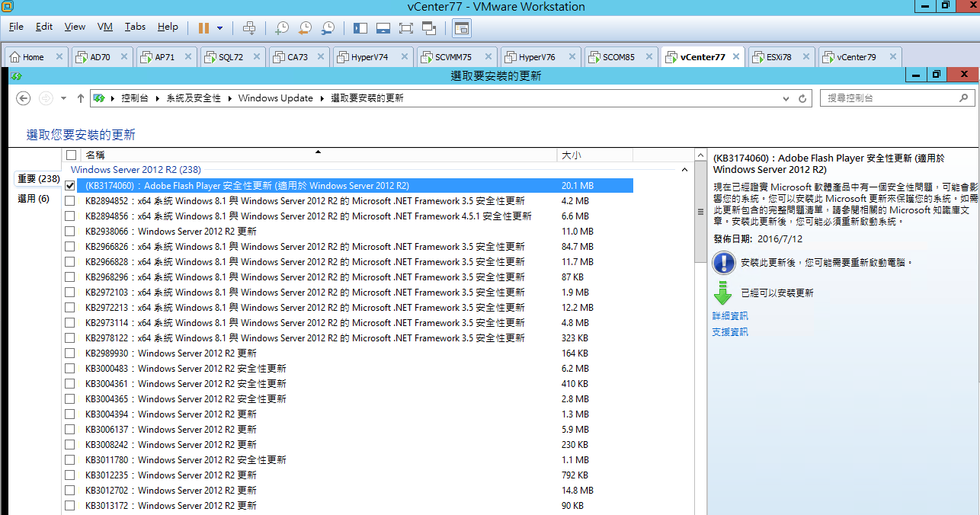
Task: Select the KB3011780 update row text
Action: tap(186, 460)
